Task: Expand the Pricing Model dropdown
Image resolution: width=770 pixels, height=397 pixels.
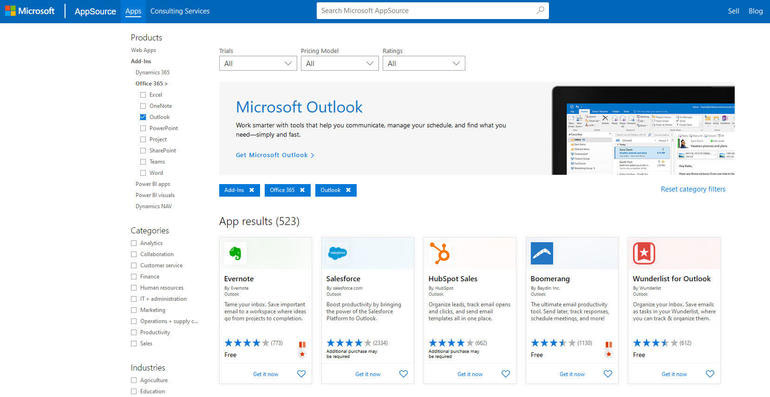Action: coord(340,63)
